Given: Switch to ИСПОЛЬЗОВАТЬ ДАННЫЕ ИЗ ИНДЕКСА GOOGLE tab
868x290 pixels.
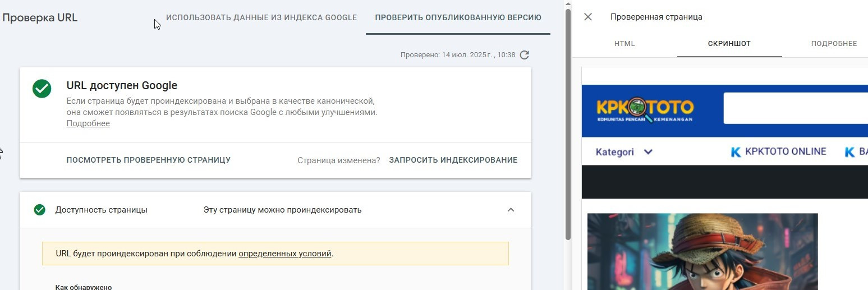Looking at the screenshot, I should [x=261, y=17].
